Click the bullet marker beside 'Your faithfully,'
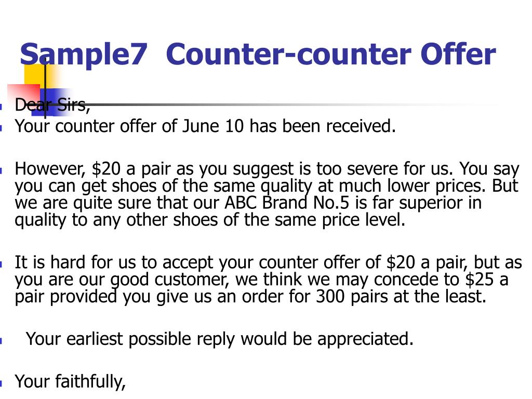Screen dimensions: 532x399 2,384
